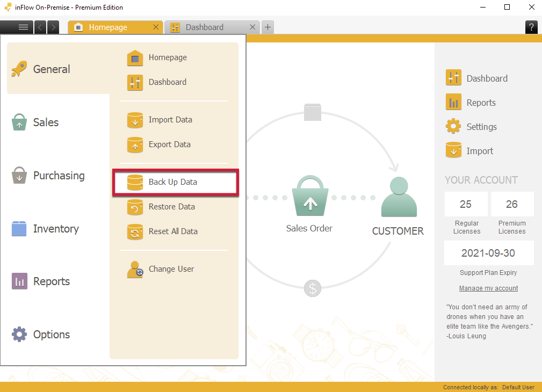
Task: Click the Sales Order basket icon
Action: 310,197
